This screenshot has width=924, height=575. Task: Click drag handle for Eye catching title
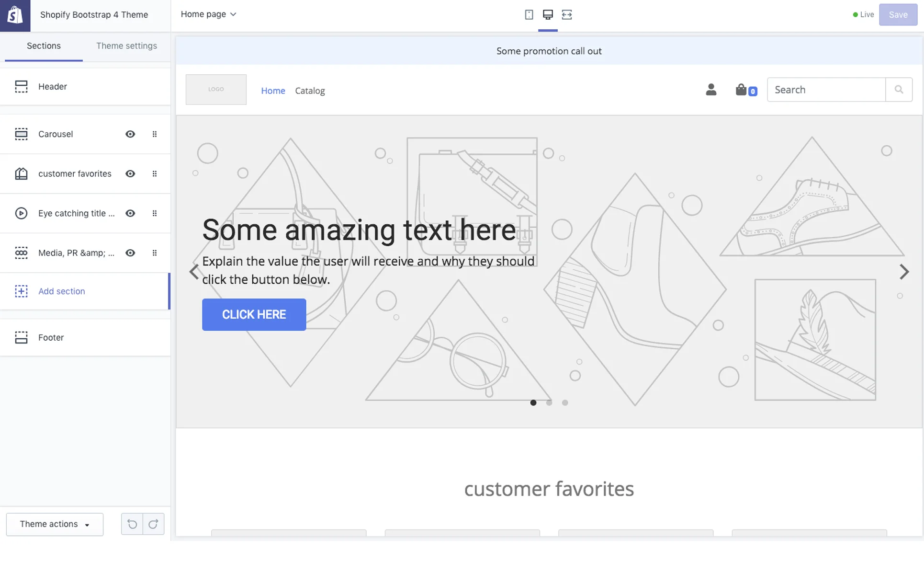click(154, 213)
